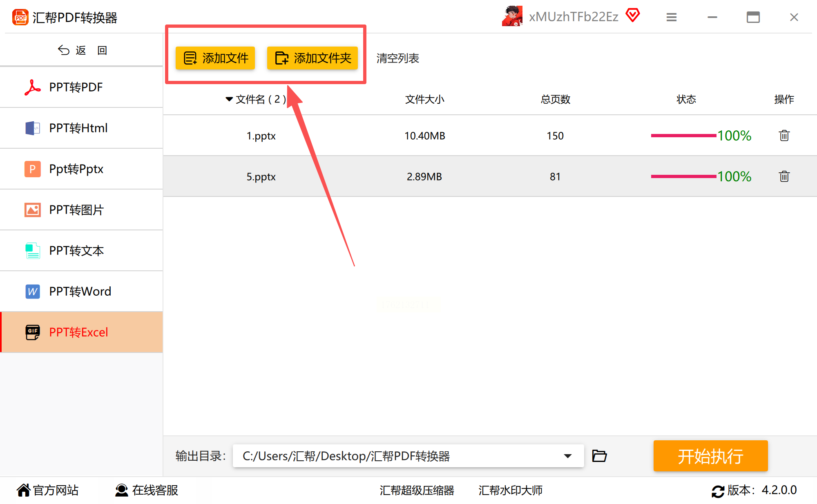
Task: Delete the 1.pptx file with trash icon
Action: 784,136
